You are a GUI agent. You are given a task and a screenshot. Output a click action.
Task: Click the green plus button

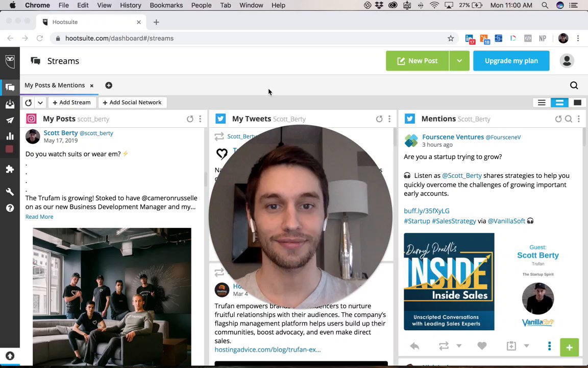(x=569, y=348)
